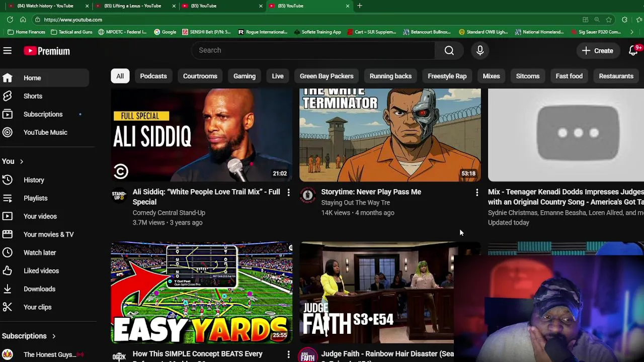
Task: Open watch History in sidebar
Action: point(34,180)
